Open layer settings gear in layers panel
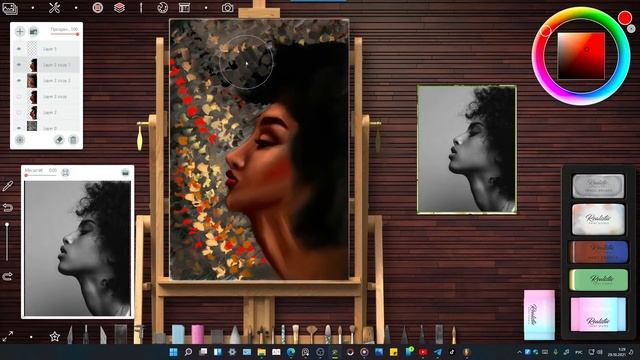This screenshot has width=640, height=360. pos(20,140)
